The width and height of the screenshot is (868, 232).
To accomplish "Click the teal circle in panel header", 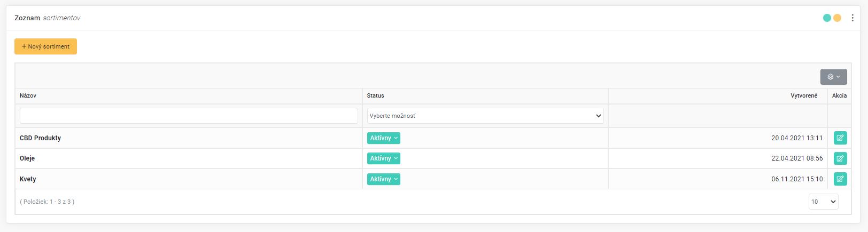I will pyautogui.click(x=827, y=18).
